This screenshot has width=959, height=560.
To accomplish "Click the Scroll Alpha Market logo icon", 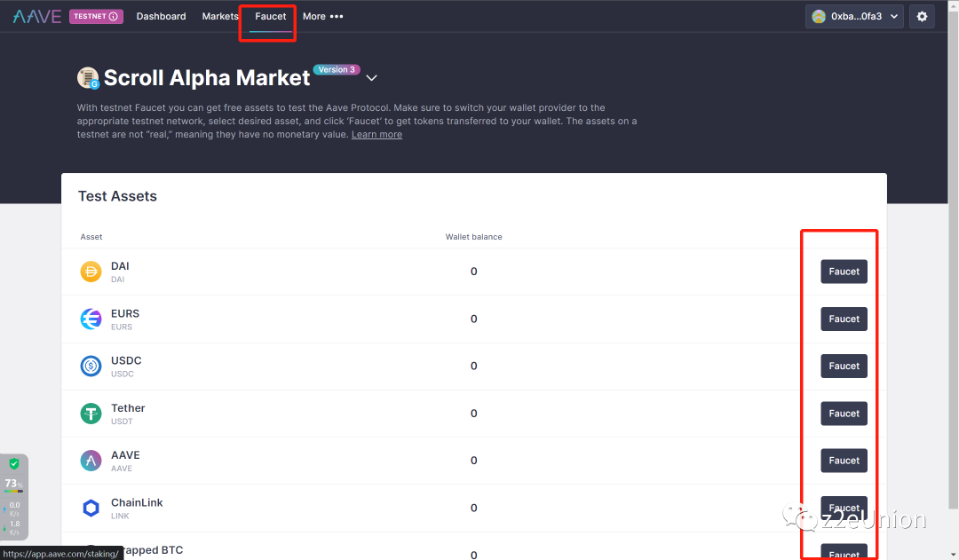I will (88, 78).
